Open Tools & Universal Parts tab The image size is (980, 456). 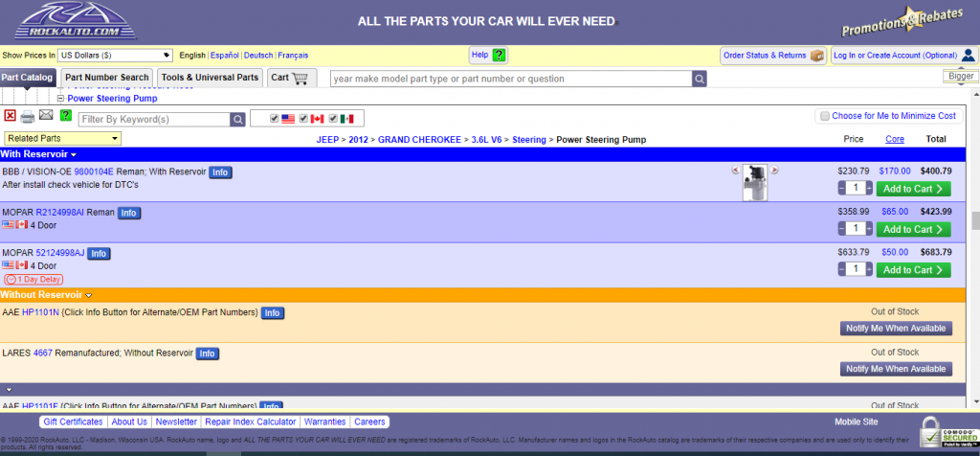[x=210, y=78]
